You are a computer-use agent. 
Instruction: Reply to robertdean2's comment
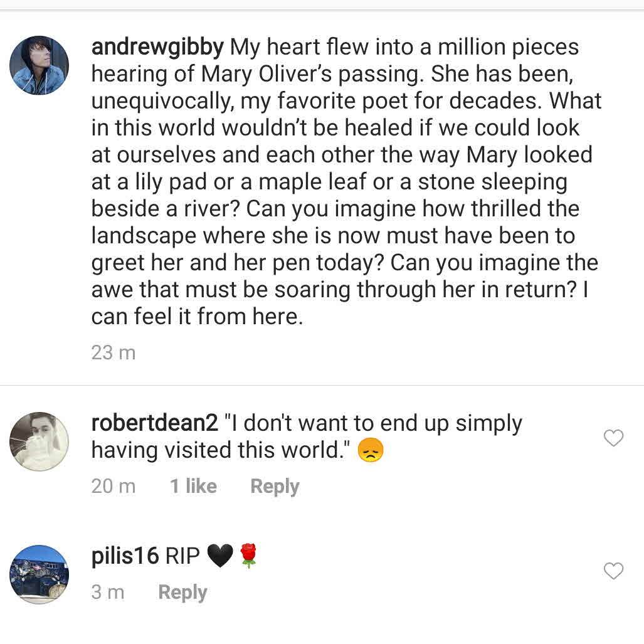[x=275, y=487]
